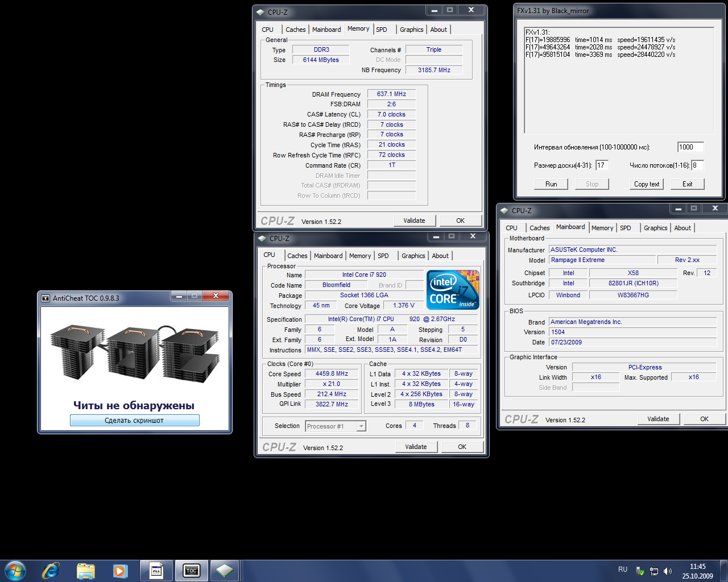Click the update interval field showing 1000
Screen dimensions: 728x582
point(690,147)
